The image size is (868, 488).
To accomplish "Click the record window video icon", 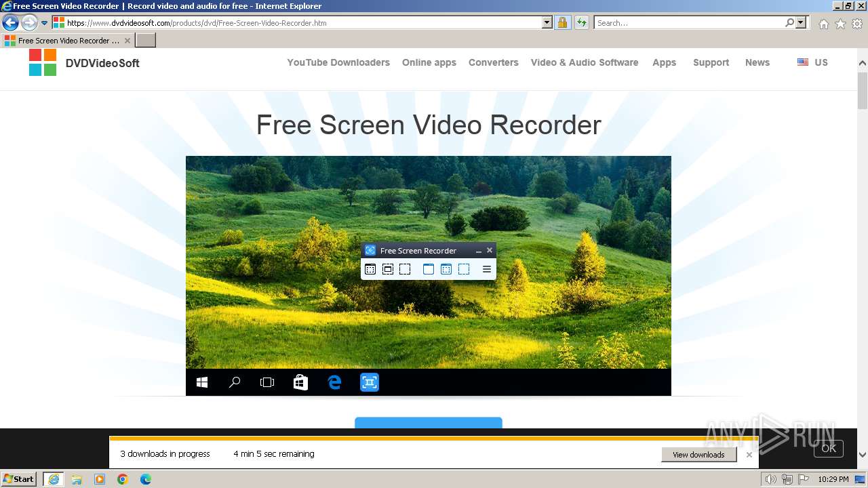I will pyautogui.click(x=446, y=270).
